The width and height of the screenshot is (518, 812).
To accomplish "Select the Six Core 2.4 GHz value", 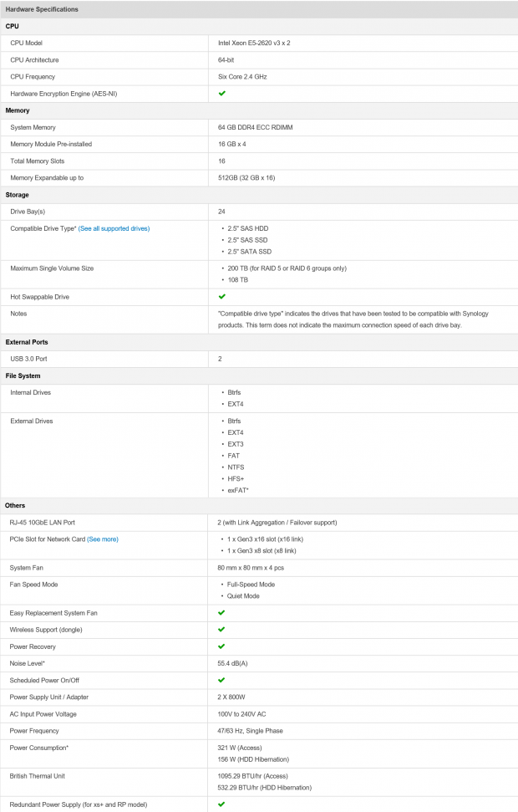I will tap(242, 77).
